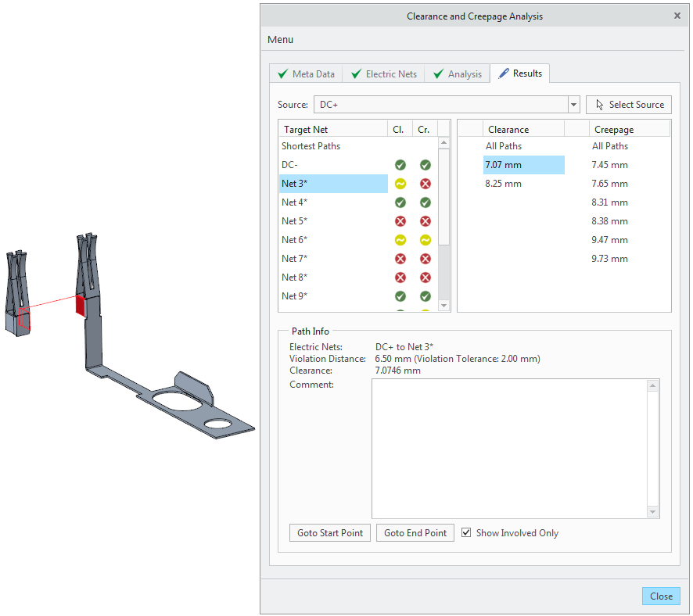693x616 pixels.
Task: Click inside the Comment text field
Action: (508, 447)
